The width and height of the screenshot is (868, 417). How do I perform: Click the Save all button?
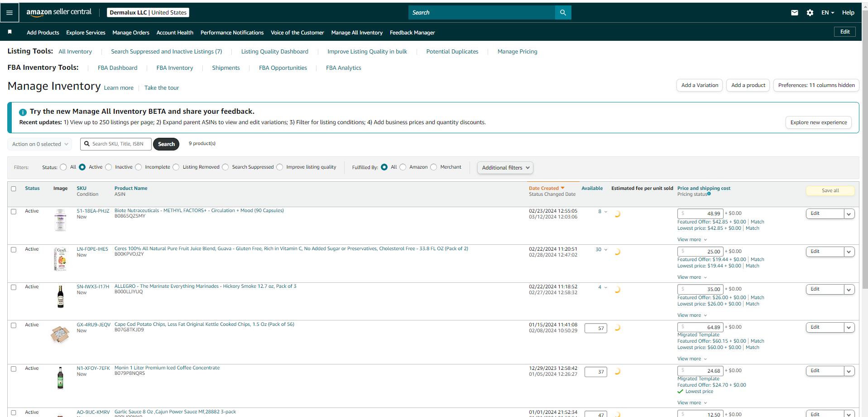(x=830, y=191)
